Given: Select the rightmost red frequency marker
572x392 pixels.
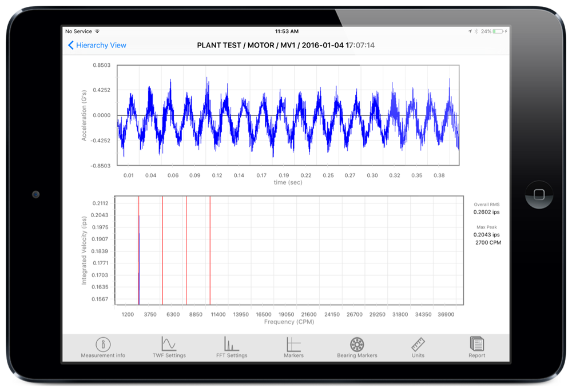Looking at the screenshot, I should coord(210,251).
